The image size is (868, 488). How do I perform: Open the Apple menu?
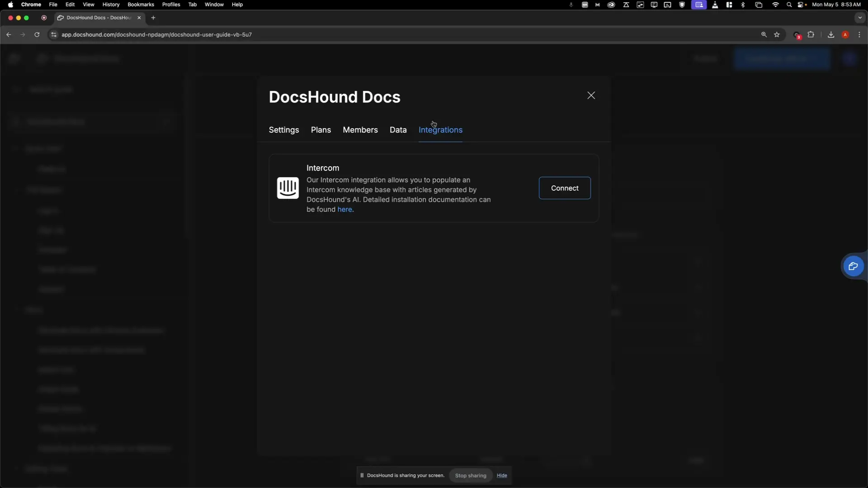coord(10,5)
